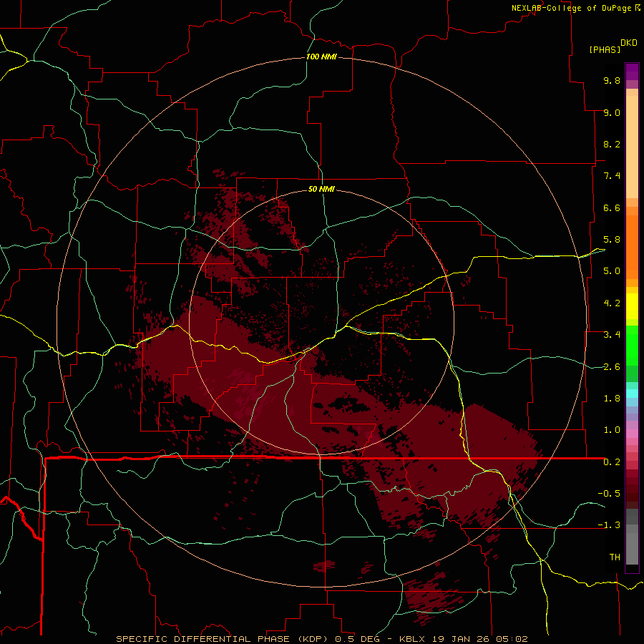The image size is (644, 644).
Task: Click the 6.6 legend value
Action: (x=612, y=208)
